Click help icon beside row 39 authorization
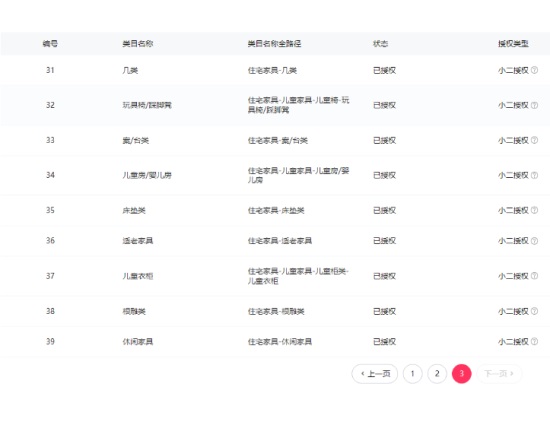Screen dimensions: 550x425 534,342
